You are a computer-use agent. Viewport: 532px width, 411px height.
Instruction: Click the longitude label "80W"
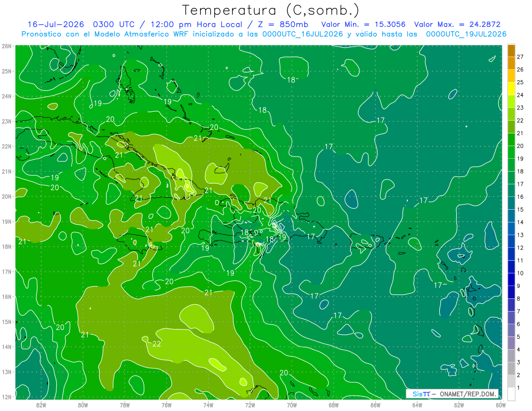[83, 405]
